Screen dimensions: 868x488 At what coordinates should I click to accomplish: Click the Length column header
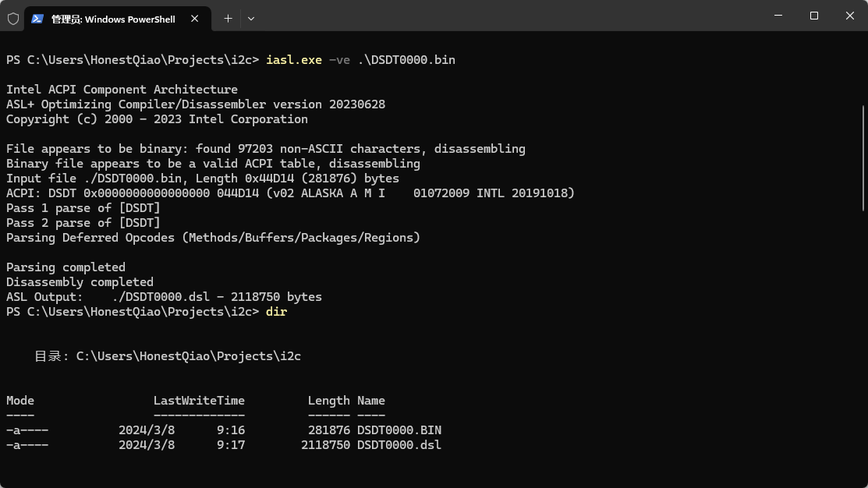tap(328, 400)
